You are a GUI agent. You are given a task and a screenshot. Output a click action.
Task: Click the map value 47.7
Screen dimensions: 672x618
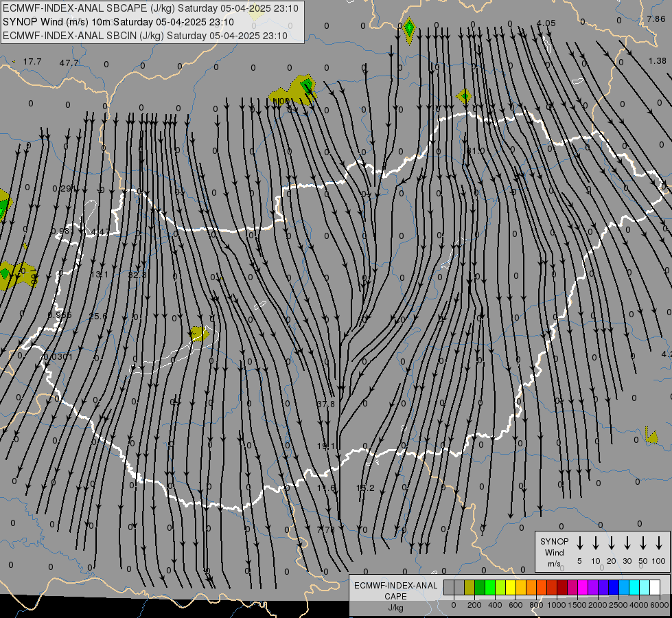[69, 63]
